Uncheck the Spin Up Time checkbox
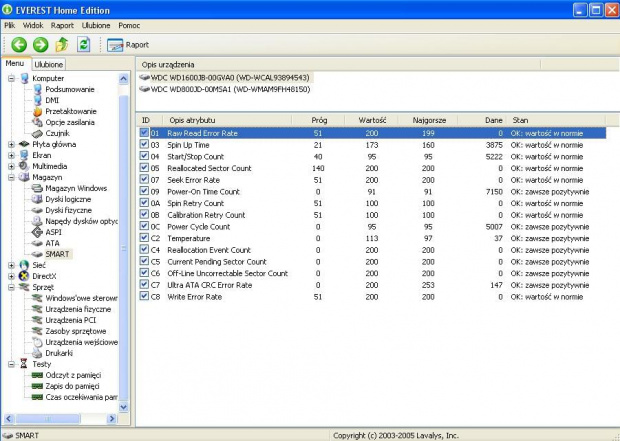 click(144, 144)
